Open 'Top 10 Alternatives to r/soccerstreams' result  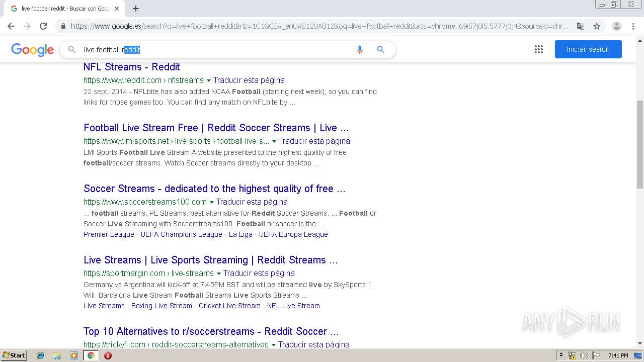[211, 331]
